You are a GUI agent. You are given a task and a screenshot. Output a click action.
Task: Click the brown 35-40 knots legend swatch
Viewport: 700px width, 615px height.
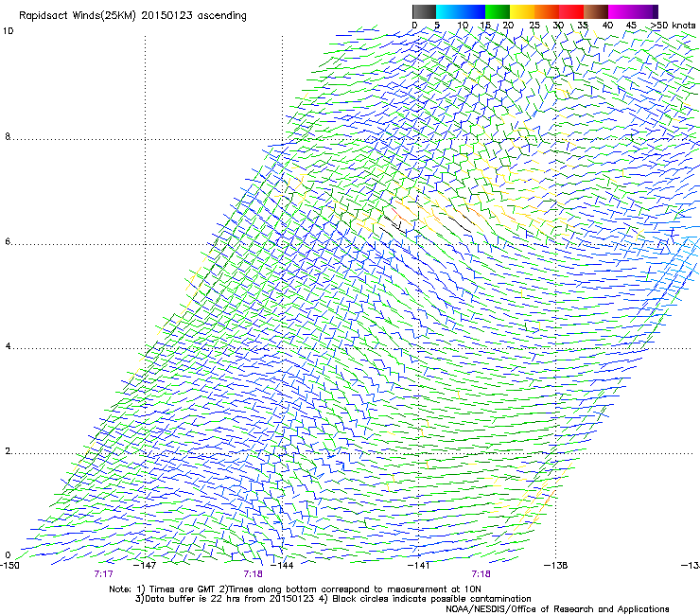coord(596,11)
